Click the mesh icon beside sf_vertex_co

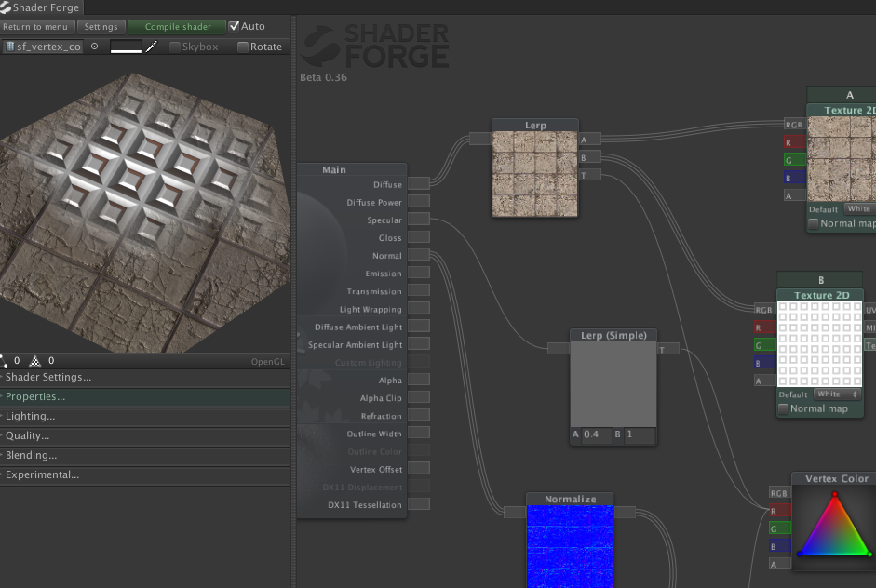(x=10, y=47)
